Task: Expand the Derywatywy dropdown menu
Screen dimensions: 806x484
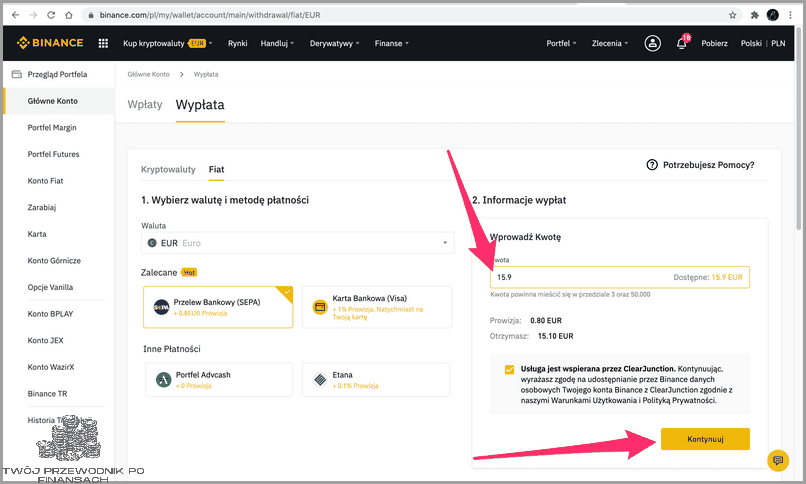Action: click(335, 43)
